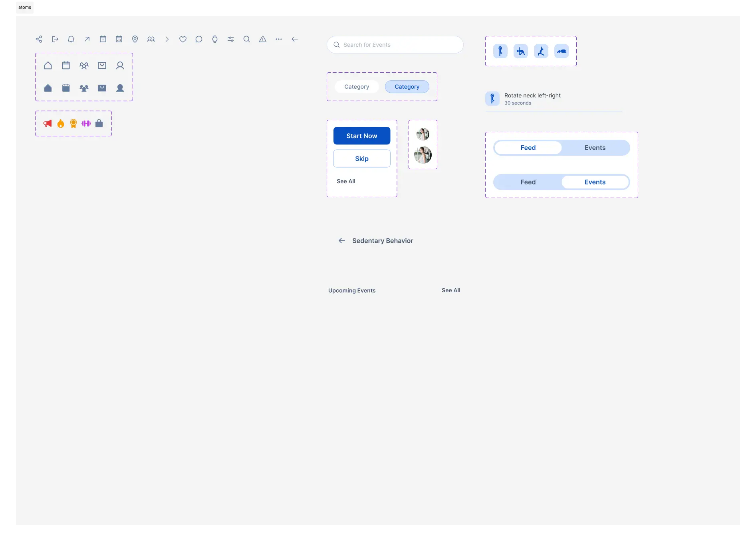Open the chat bubble icon
Viewport: 756px width, 541px height.
coord(199,39)
